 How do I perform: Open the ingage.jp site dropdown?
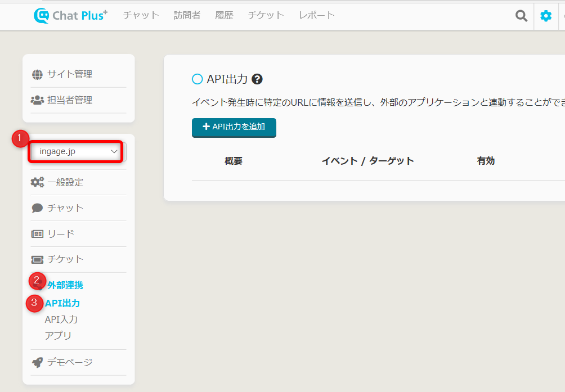coord(77,152)
